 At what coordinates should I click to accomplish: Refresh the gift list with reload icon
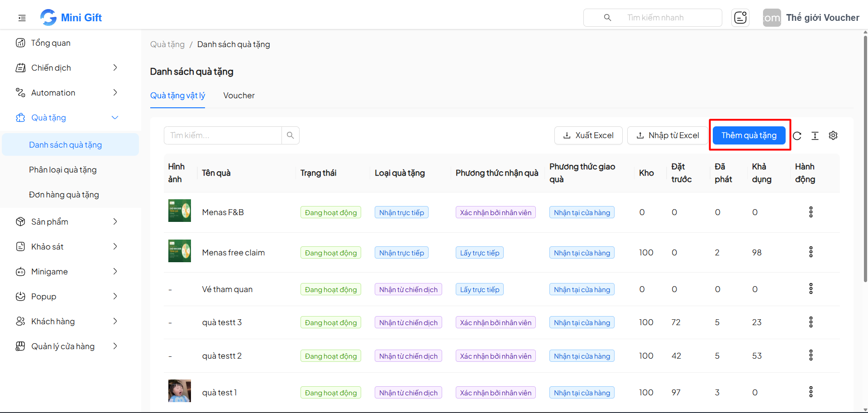797,136
